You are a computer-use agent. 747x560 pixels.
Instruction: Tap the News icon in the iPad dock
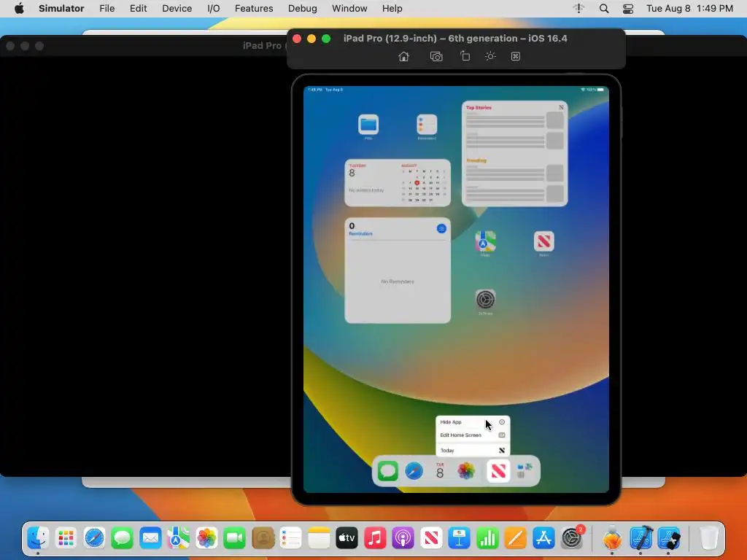[498, 472]
